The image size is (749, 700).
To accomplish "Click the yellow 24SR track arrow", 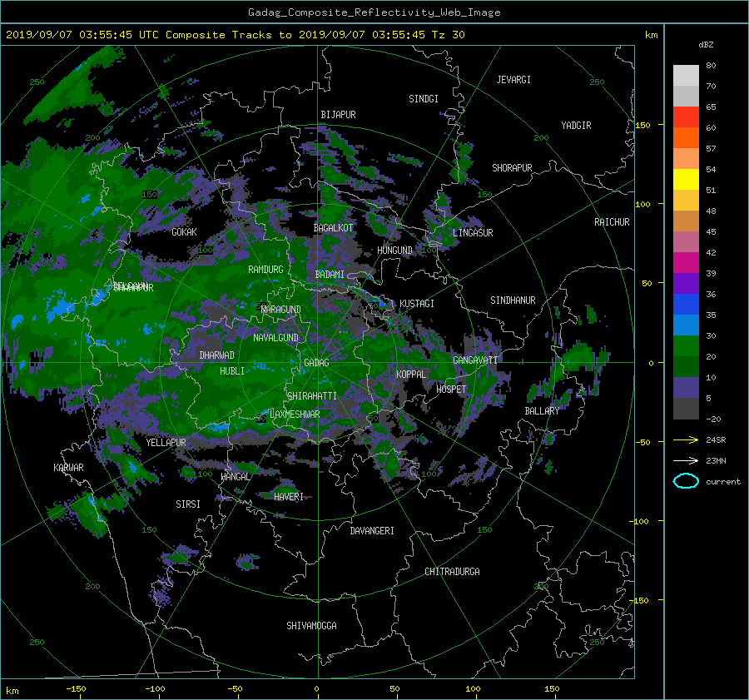I will coord(686,439).
